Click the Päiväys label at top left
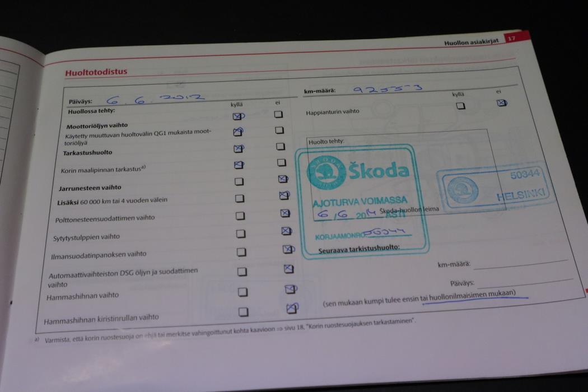588x392 pixels. point(80,102)
